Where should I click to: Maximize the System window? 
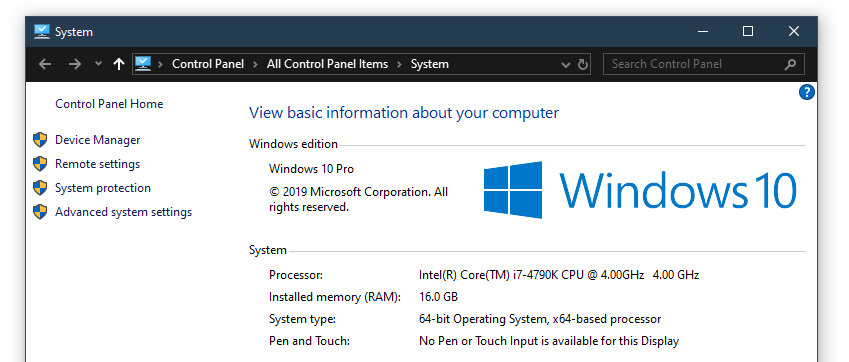tap(748, 31)
